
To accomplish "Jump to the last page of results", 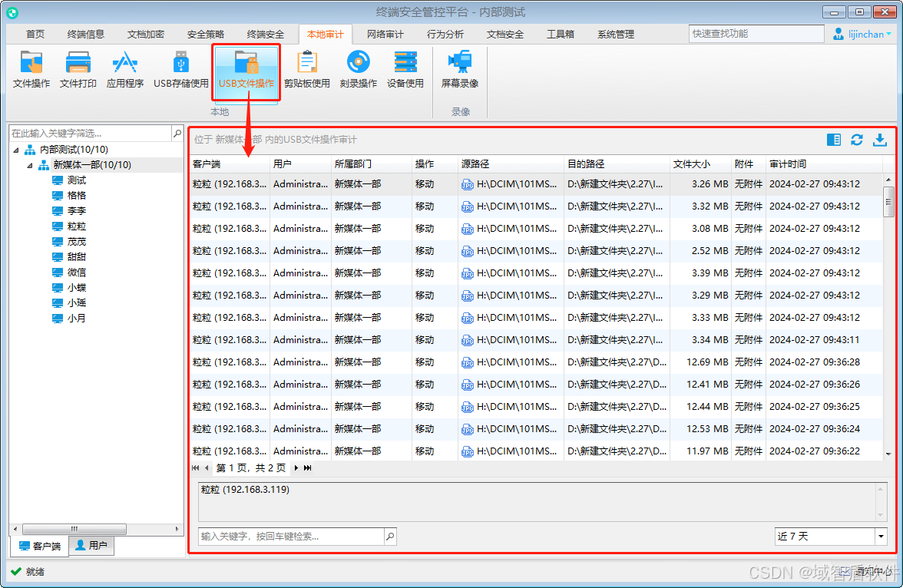I will click(307, 467).
